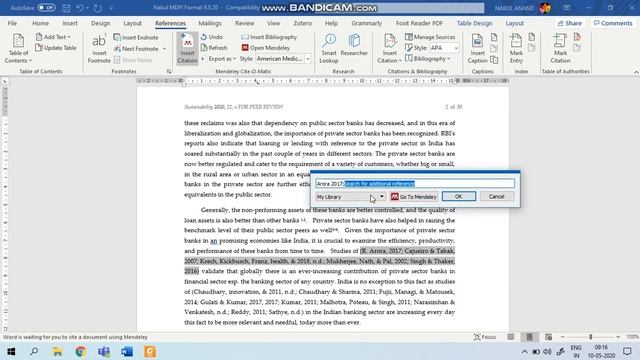The height and width of the screenshot is (360, 640).
Task: Open Smart Lookup
Action: tap(329, 49)
